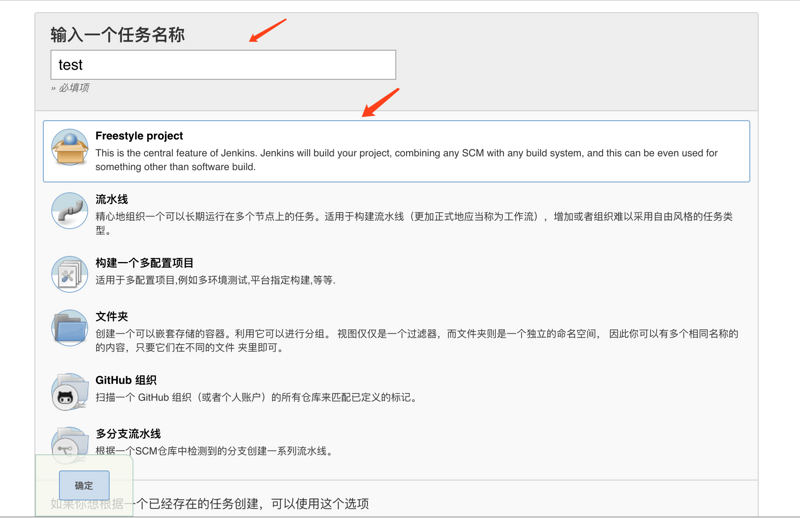This screenshot has height=518, width=800.
Task: Click the 创建一个可以嵌套存储的容器 description
Action: click(417, 340)
